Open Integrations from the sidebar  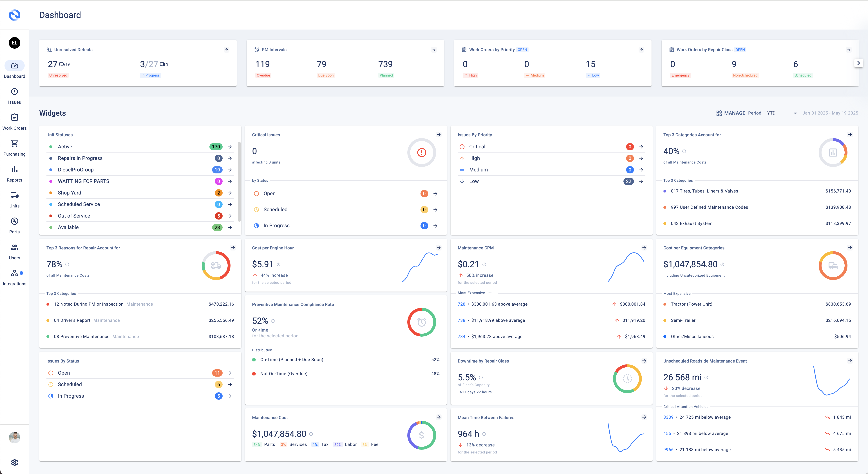point(14,277)
